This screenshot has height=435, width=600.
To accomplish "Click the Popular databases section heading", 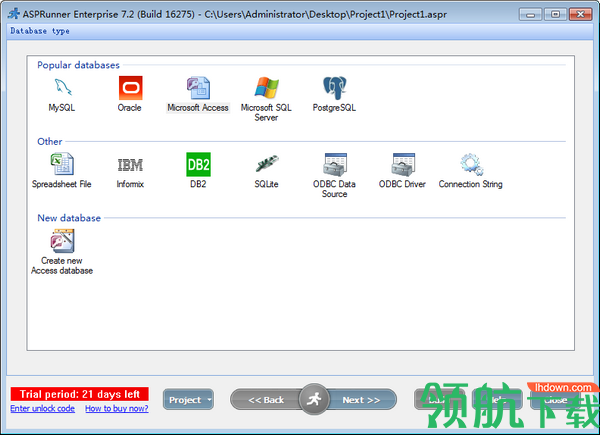I will click(78, 65).
